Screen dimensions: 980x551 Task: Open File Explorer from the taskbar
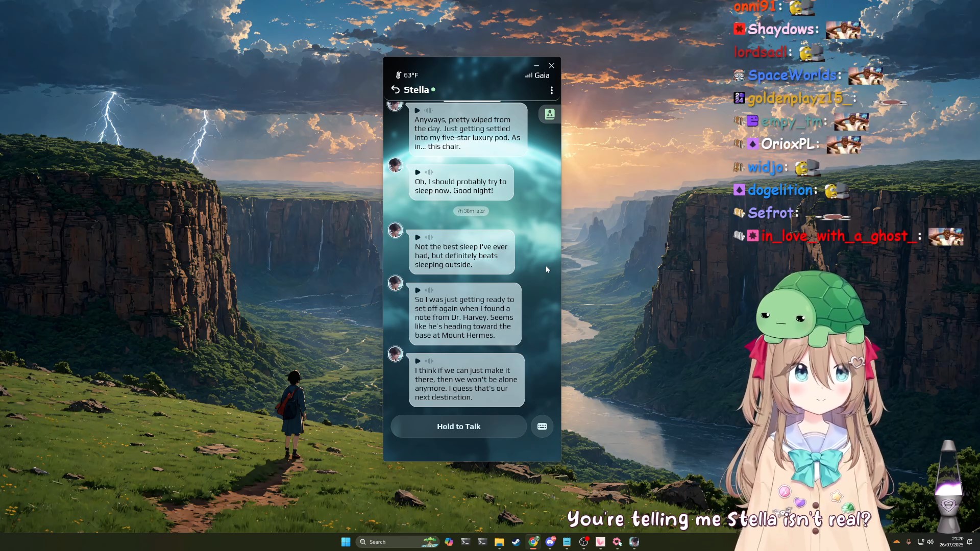(499, 542)
